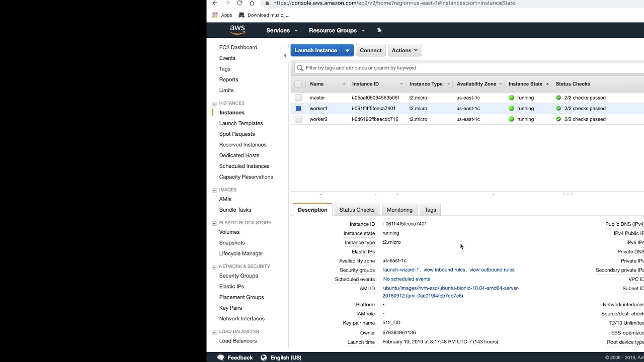Viewport: 644px width, 362px height.
Task: Select the Description tab
Action: pyautogui.click(x=312, y=210)
